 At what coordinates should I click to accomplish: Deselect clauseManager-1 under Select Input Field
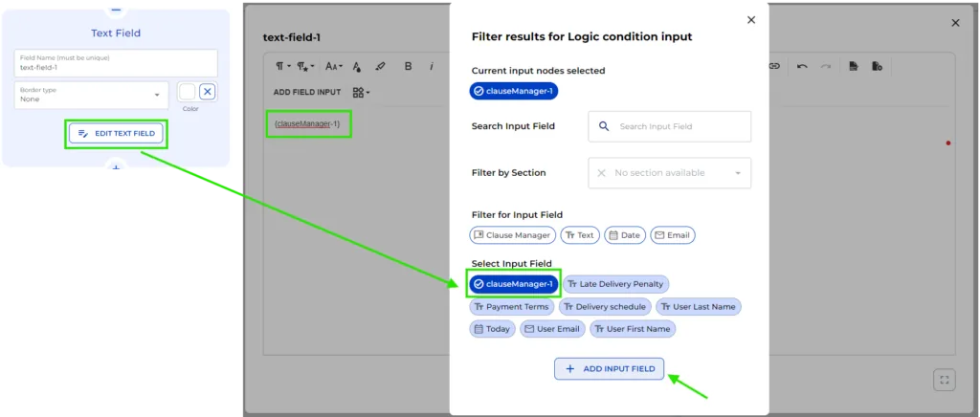[514, 284]
